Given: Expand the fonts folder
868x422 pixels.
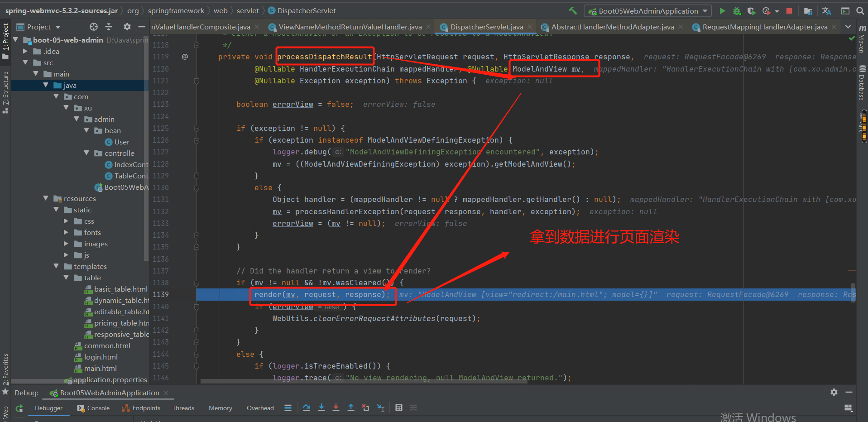Looking at the screenshot, I should (x=66, y=232).
